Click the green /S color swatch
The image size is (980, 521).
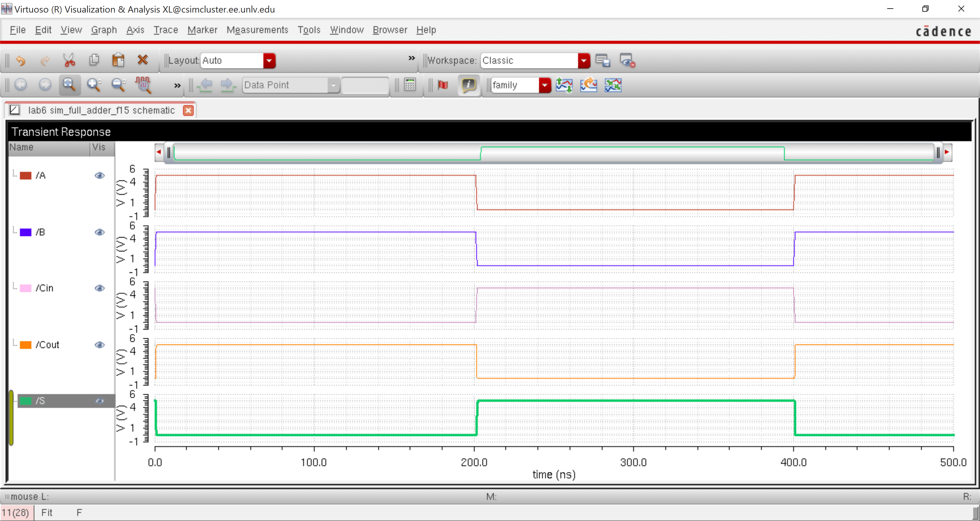25,401
